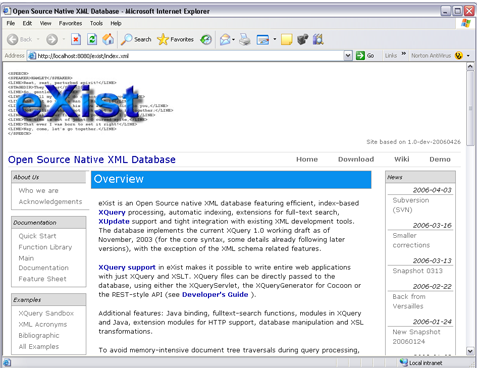Click the green Go arrow button
This screenshot has width=477, height=368.
pos(365,55)
